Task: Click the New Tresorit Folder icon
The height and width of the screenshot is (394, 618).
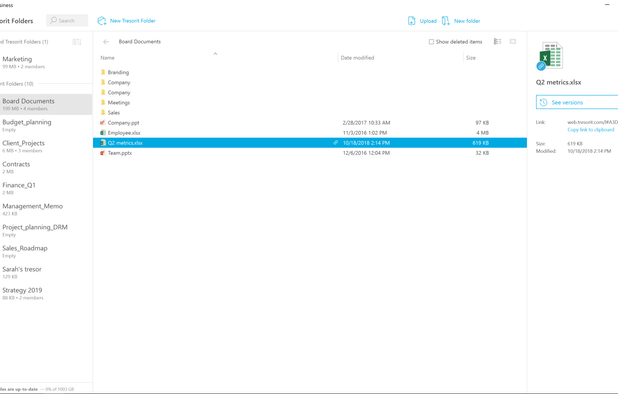Action: click(x=102, y=20)
